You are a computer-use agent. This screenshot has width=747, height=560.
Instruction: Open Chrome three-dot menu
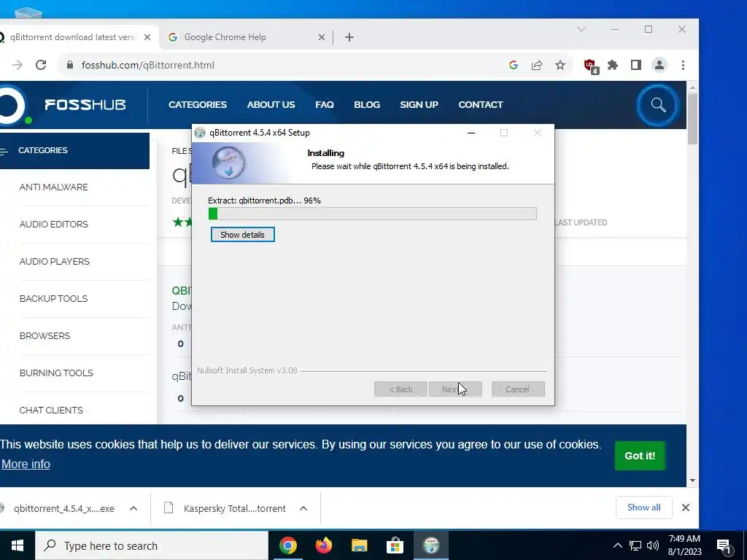[x=683, y=65]
